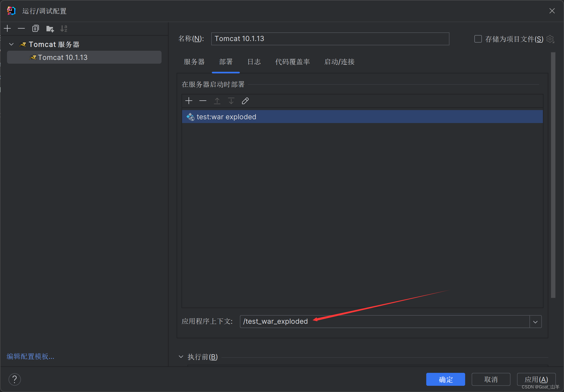Create new configuration folder icon
Screen dimensions: 564x392
(x=50, y=28)
